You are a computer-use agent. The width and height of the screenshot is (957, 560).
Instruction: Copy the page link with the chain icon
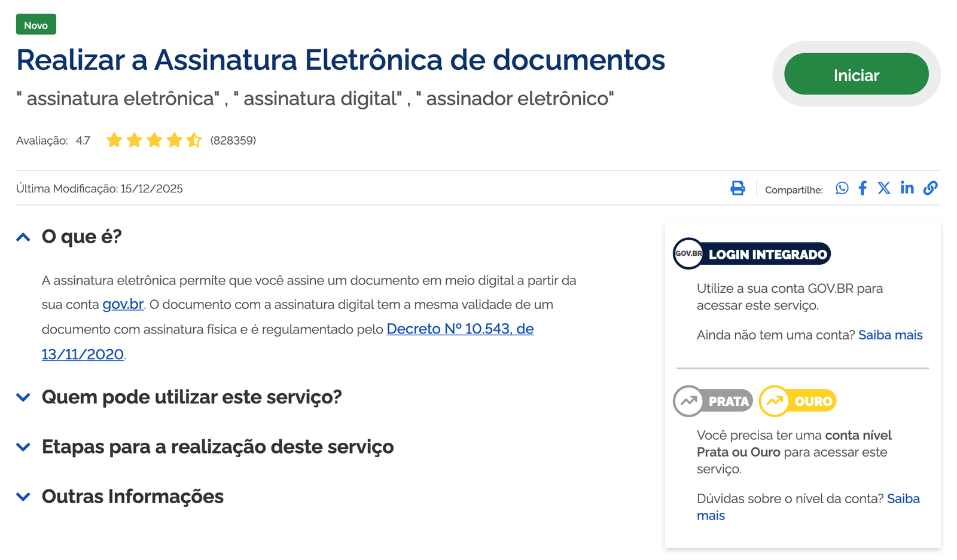tap(931, 188)
